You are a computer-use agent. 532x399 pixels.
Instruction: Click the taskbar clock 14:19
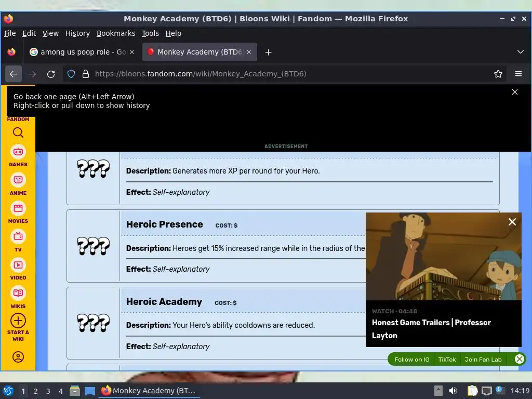tap(520, 391)
